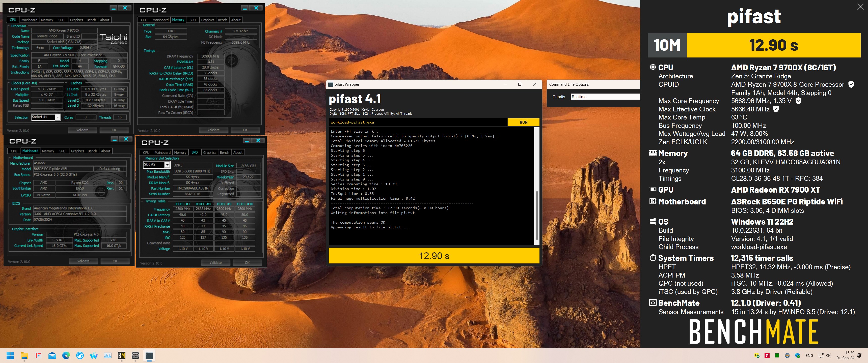The width and height of the screenshot is (868, 363).
Task: Switch to CPU tab in the CPU-Z Mainboard window
Action: coord(14,151)
